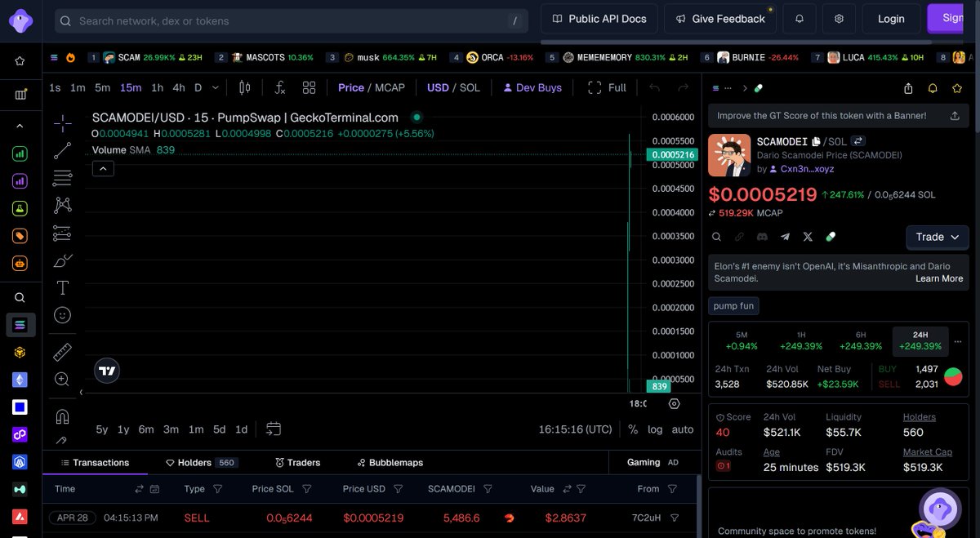Select the 1h price change tab

[x=801, y=340]
